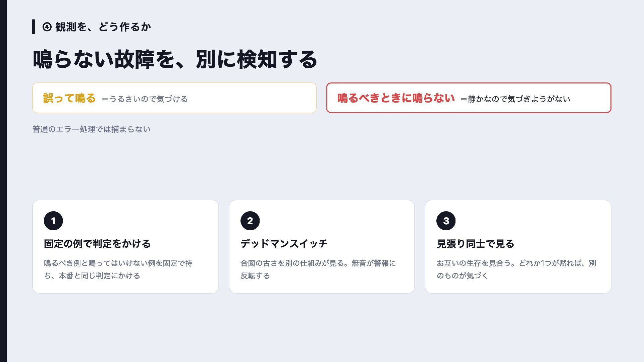The image size is (644, 362).
Task: Click the main title 鳴らない故障を、別に検知する
Action: click(x=175, y=60)
